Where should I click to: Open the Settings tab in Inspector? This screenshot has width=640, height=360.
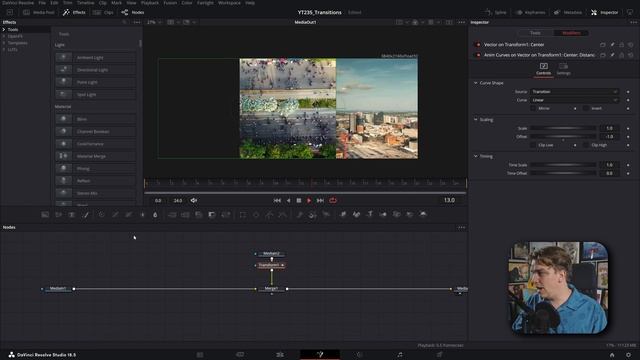point(564,69)
